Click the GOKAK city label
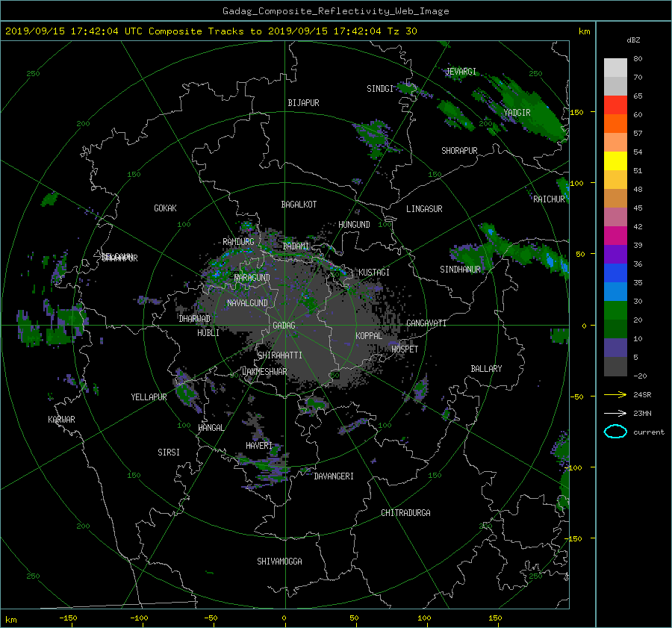The width and height of the screenshot is (672, 628). tap(165, 208)
